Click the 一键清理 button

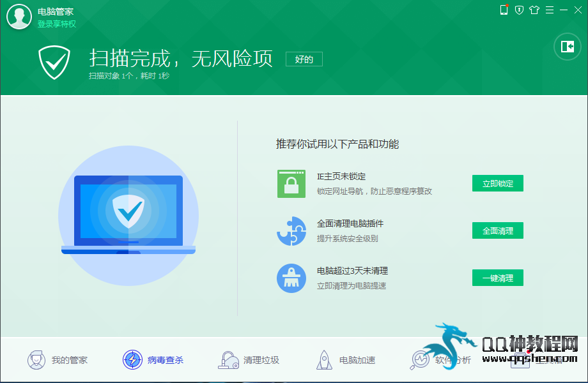498,278
